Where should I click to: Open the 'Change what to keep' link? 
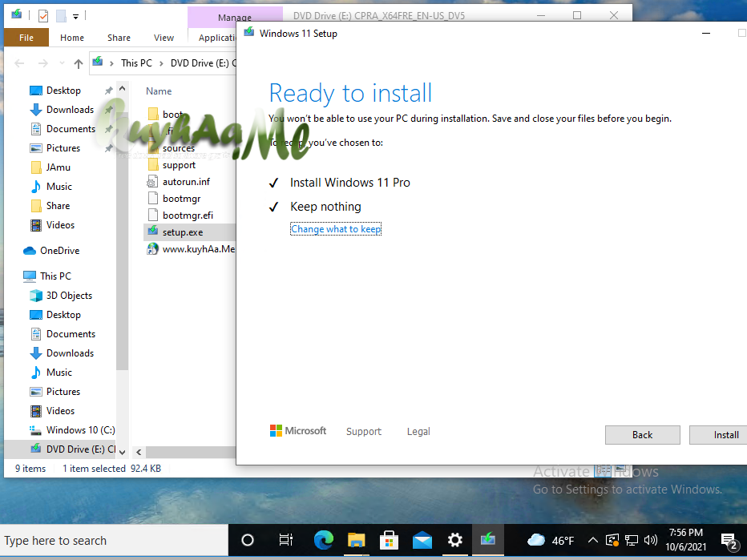click(336, 229)
